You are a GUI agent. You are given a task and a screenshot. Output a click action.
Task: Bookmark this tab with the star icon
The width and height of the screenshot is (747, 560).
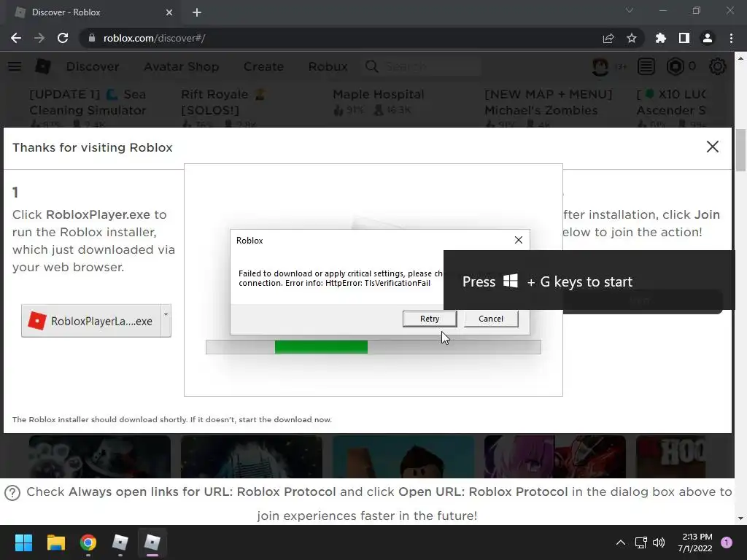(x=632, y=38)
